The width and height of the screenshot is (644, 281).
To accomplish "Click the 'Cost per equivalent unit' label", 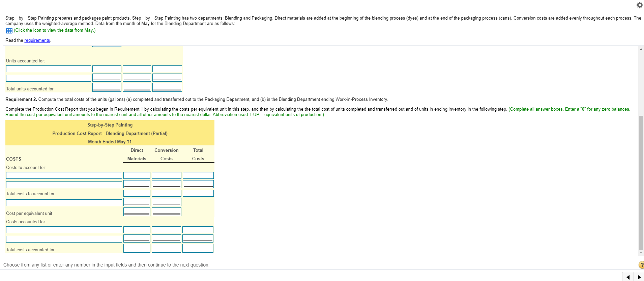I will tap(29, 214).
